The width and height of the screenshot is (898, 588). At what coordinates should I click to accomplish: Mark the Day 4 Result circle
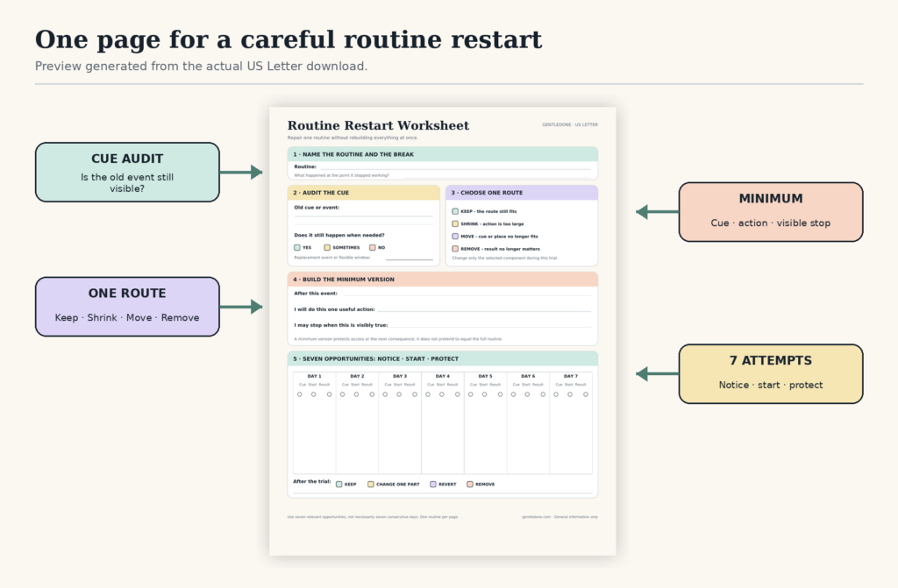coord(458,394)
